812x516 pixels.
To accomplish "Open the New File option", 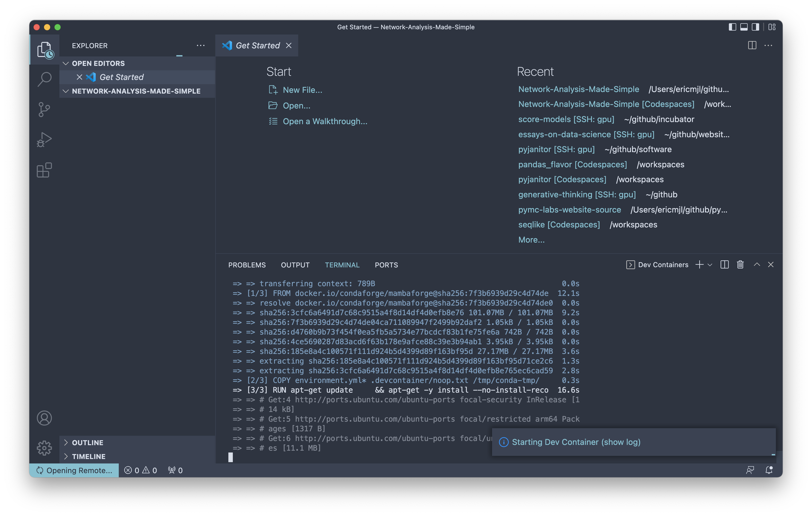I will [x=302, y=89].
